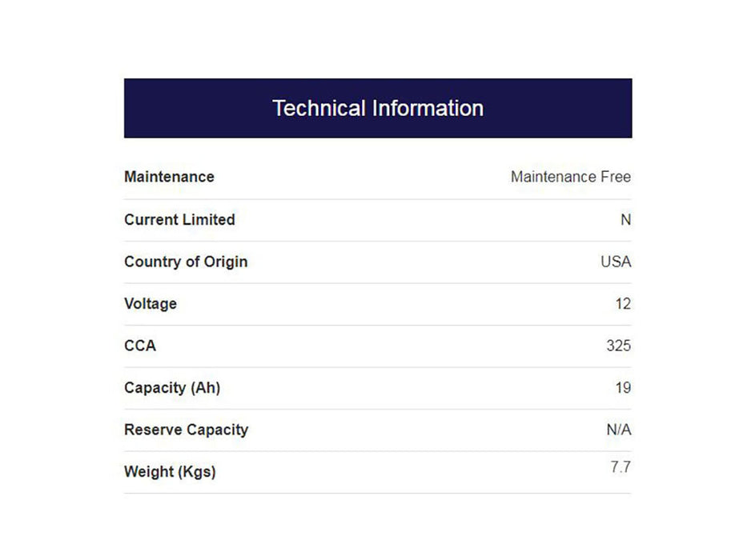747x560 pixels.
Task: Click the USA value
Action: [x=616, y=262]
